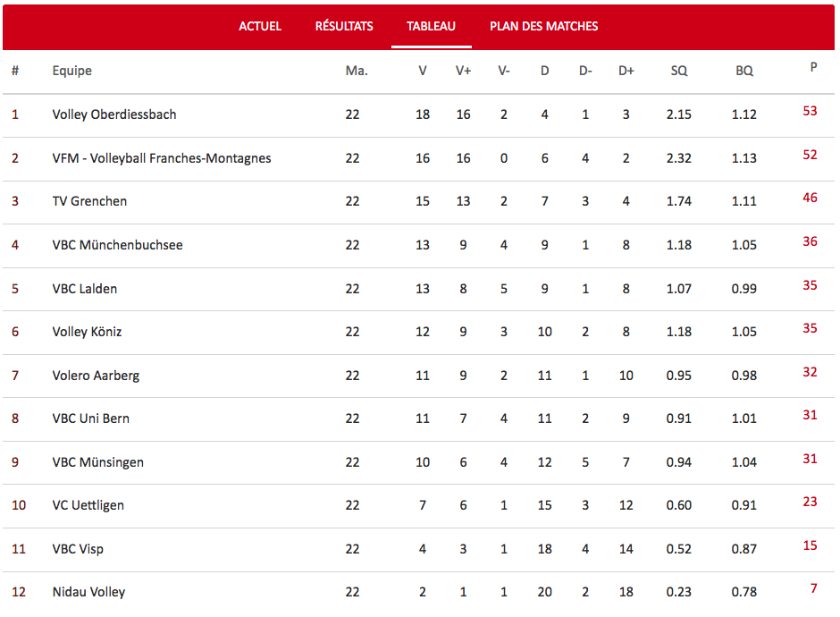Open the VBC Visp team
This screenshot has width=840, height=617.
(78, 549)
